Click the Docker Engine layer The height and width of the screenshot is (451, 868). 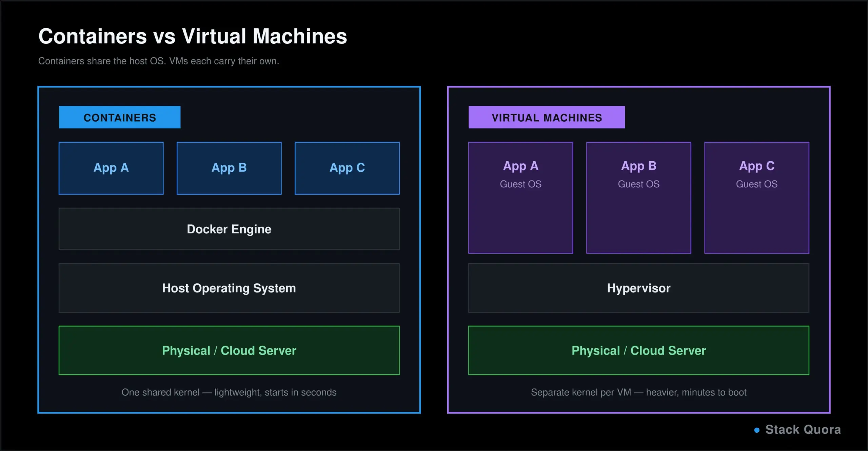point(229,229)
